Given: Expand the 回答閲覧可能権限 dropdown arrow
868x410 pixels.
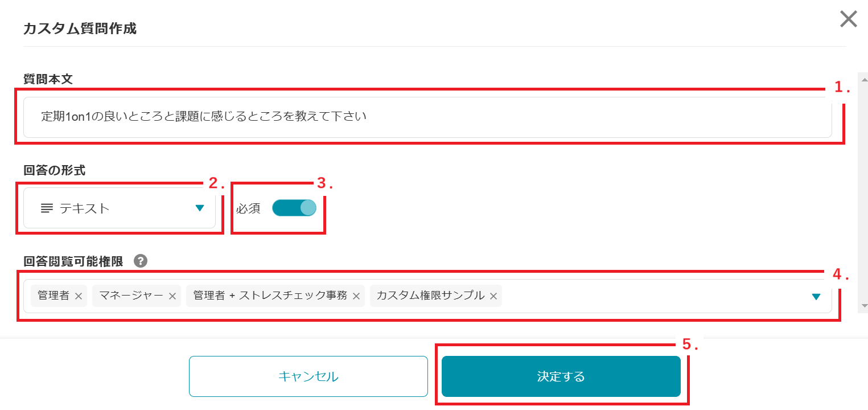Looking at the screenshot, I should pyautogui.click(x=816, y=297).
